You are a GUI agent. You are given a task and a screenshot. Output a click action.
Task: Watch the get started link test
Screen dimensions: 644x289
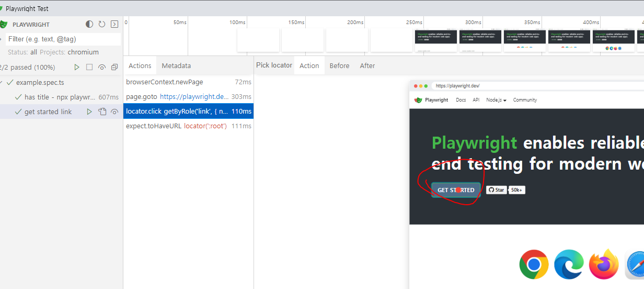(114, 112)
